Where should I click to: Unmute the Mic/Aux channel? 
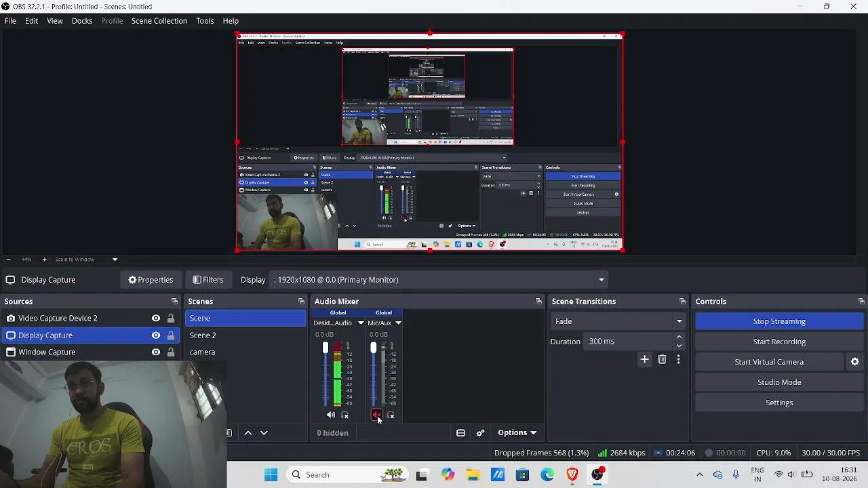point(376,415)
